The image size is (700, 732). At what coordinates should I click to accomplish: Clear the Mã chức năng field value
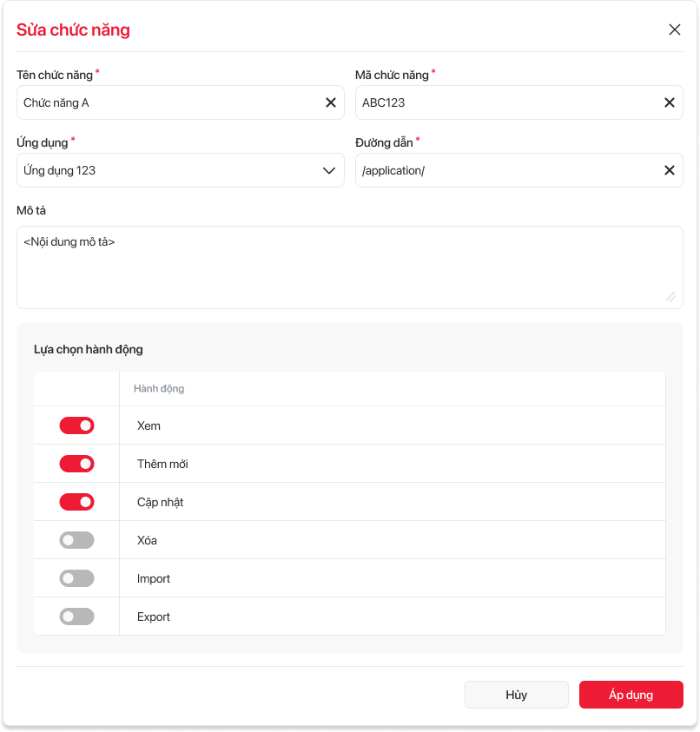(670, 102)
